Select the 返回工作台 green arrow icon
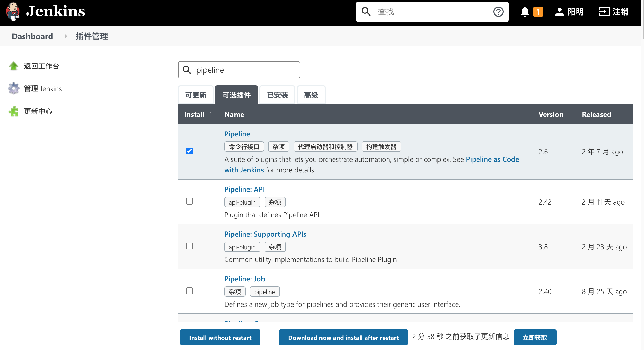 click(x=13, y=66)
